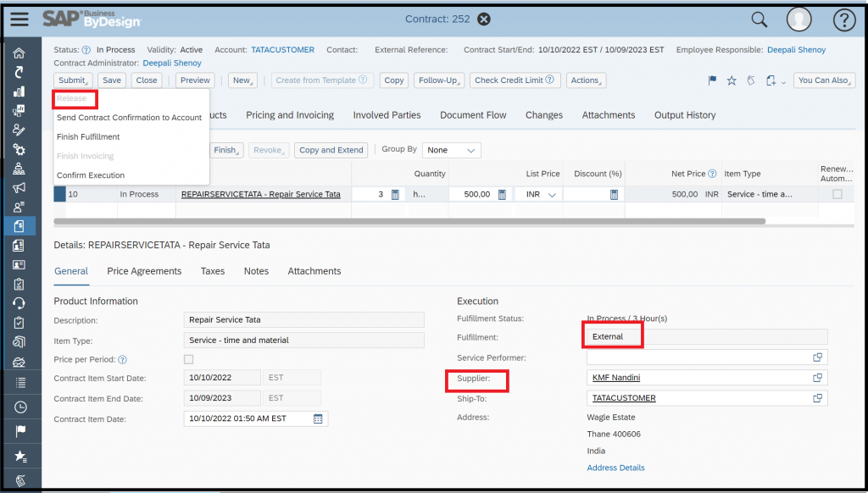Open the Actions menu

point(587,80)
